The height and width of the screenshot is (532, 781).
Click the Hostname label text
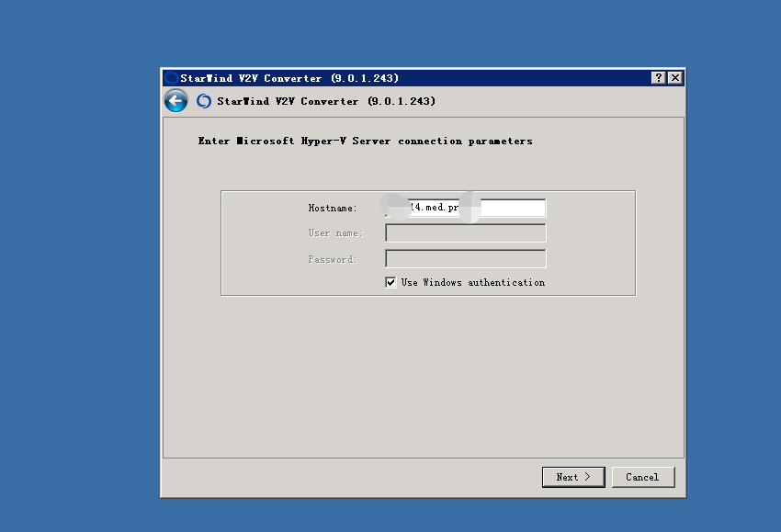[x=333, y=209]
